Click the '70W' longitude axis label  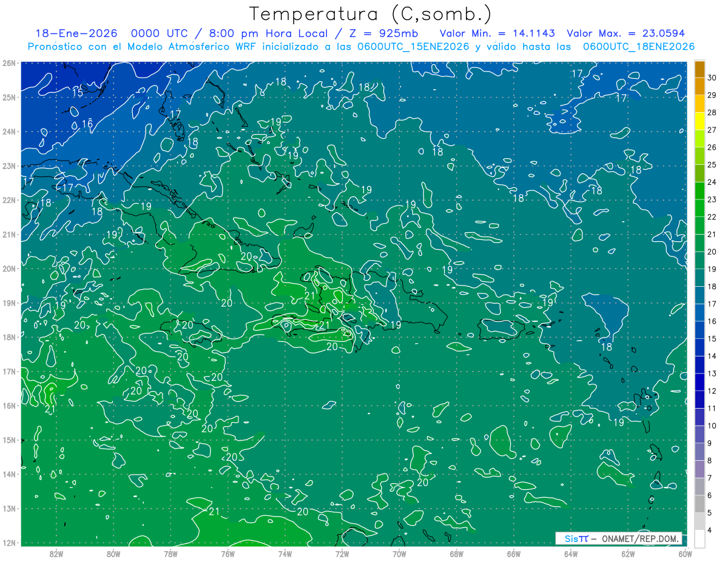pyautogui.click(x=399, y=554)
